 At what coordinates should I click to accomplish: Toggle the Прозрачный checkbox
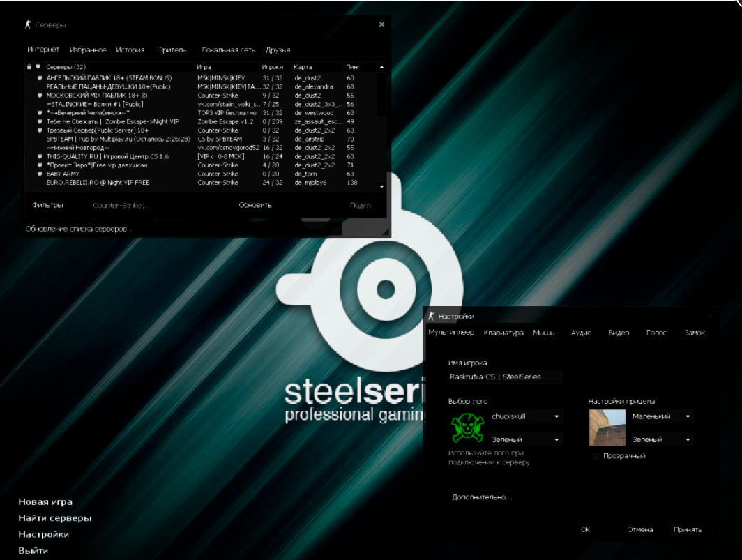pyautogui.click(x=596, y=456)
